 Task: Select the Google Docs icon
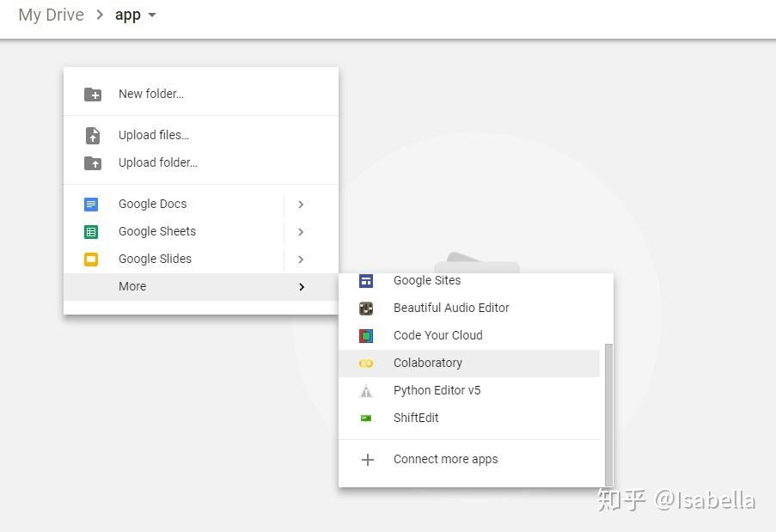tap(92, 204)
